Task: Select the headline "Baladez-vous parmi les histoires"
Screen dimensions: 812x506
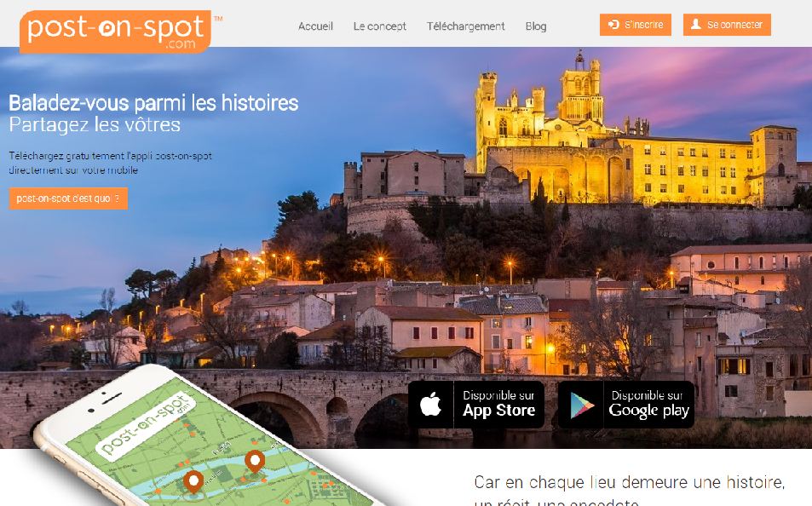Action: (x=154, y=103)
